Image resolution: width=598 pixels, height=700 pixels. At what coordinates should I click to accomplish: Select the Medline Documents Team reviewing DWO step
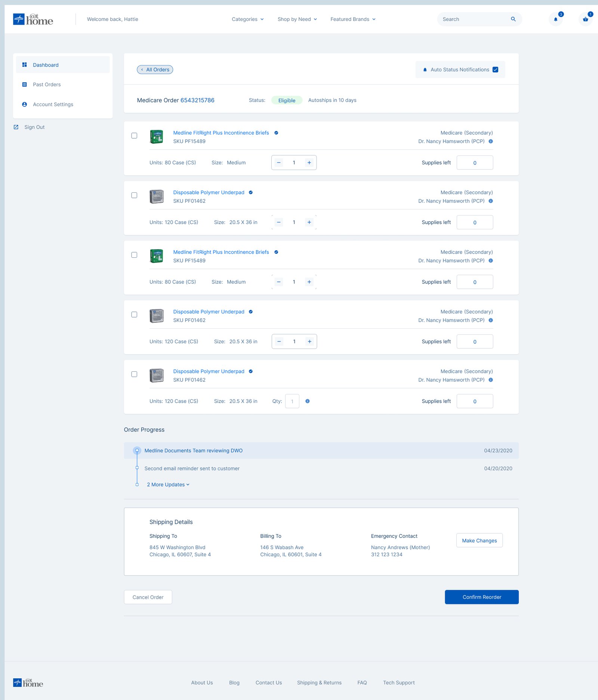[321, 450]
